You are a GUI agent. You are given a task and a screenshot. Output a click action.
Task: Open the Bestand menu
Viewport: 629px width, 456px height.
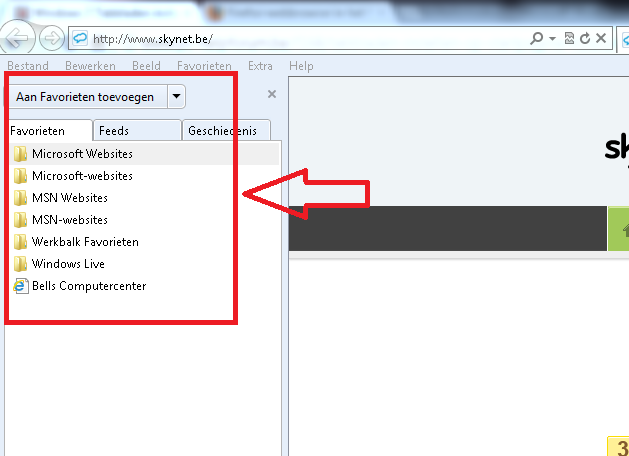click(28, 66)
